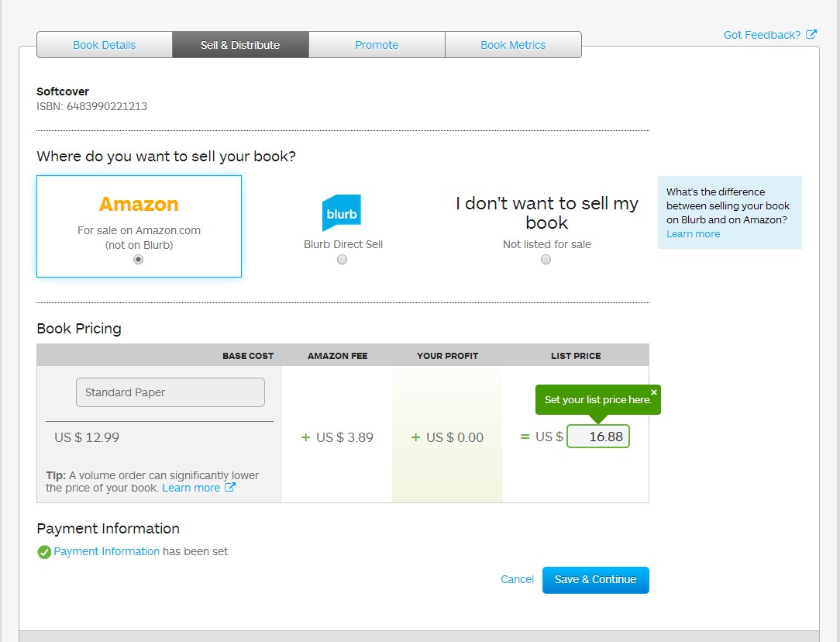Switch to Sell & Distribute tab
840x642 pixels.
(240, 45)
